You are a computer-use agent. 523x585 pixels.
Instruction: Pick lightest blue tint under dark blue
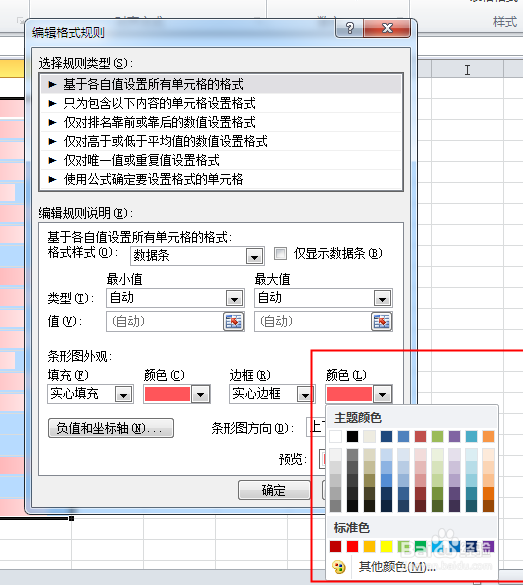click(386, 455)
